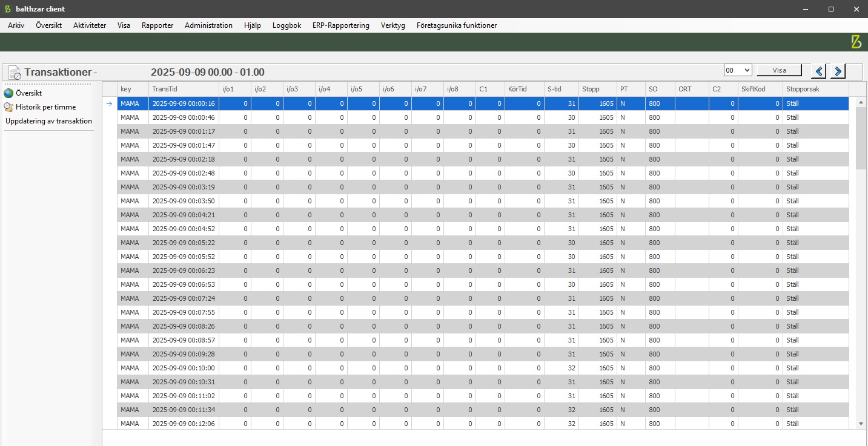Click the vertical scrollbar thumb
This screenshot has height=446, width=868.
tap(861, 139)
